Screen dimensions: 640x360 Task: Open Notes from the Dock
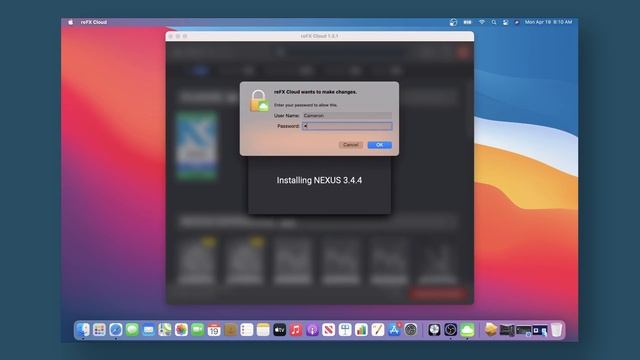(263, 329)
